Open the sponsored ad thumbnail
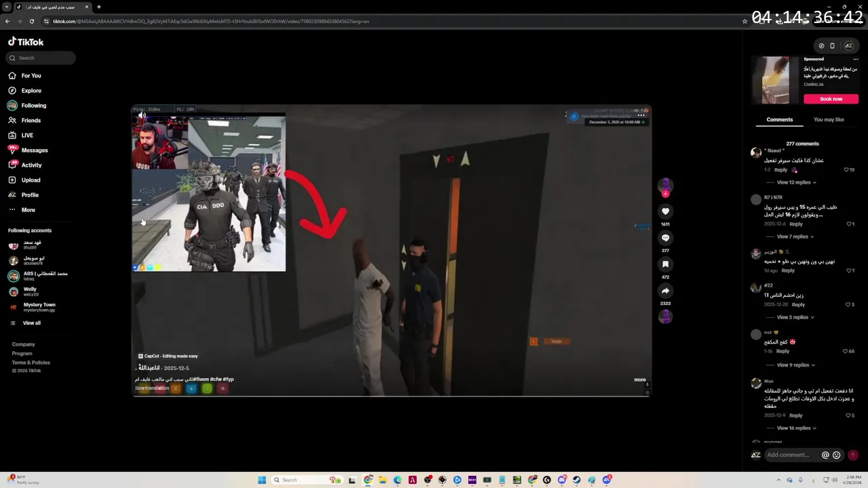Screen dimensions: 868x488 coord(776,80)
